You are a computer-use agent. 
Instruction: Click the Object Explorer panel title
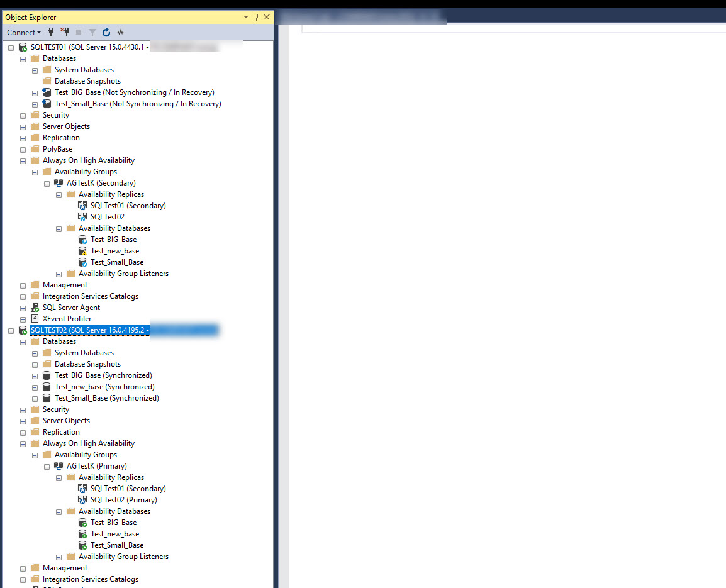point(31,17)
